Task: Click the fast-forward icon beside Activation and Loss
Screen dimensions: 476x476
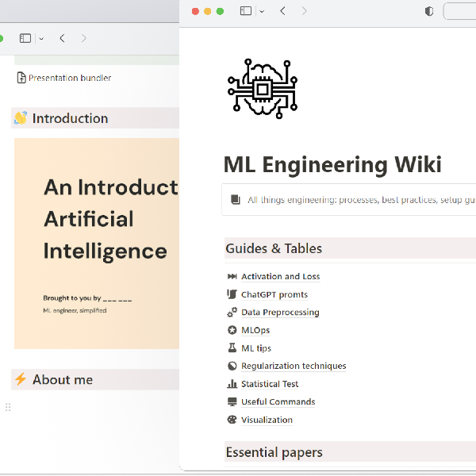Action: click(x=232, y=276)
